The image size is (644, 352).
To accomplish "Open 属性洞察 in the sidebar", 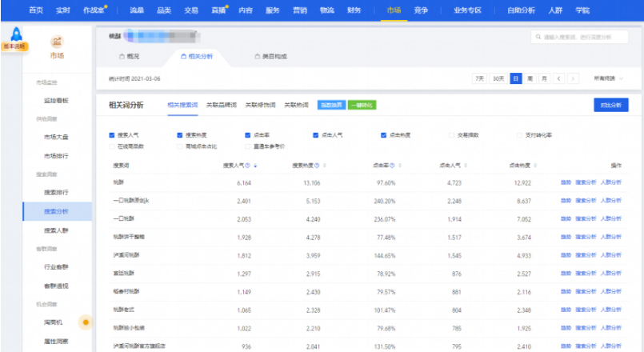I will (x=56, y=342).
